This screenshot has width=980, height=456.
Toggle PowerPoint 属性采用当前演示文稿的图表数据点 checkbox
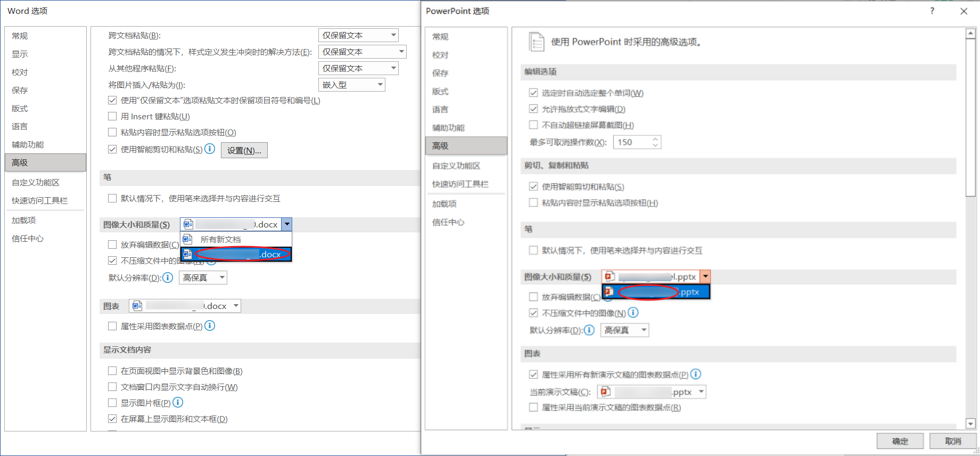pyautogui.click(x=533, y=407)
